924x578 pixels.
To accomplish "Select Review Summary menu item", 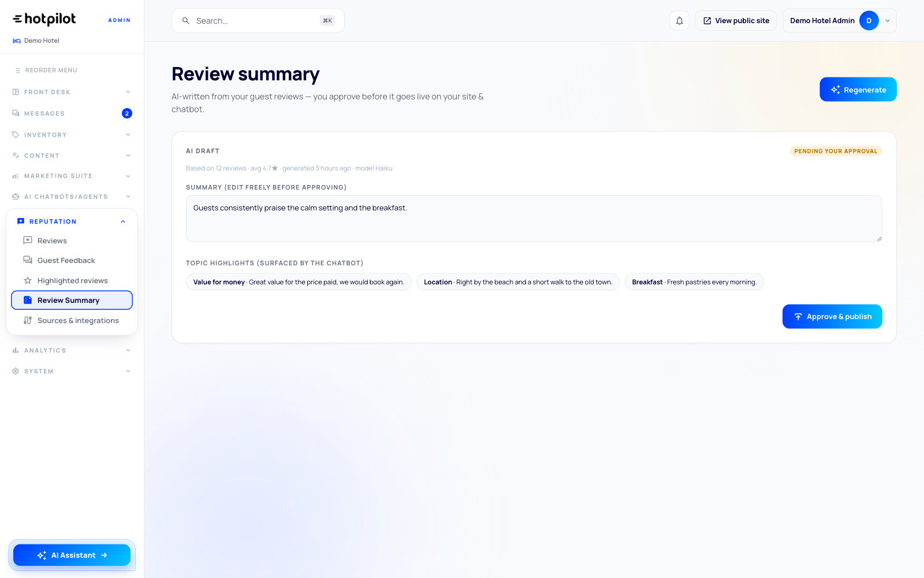I will (72, 300).
